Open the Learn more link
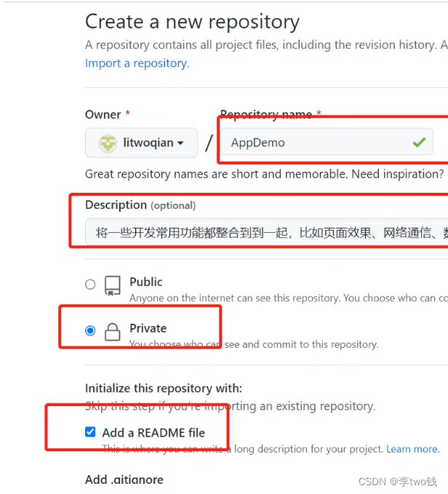Viewport: 448px width, 494px height. pyautogui.click(x=412, y=450)
